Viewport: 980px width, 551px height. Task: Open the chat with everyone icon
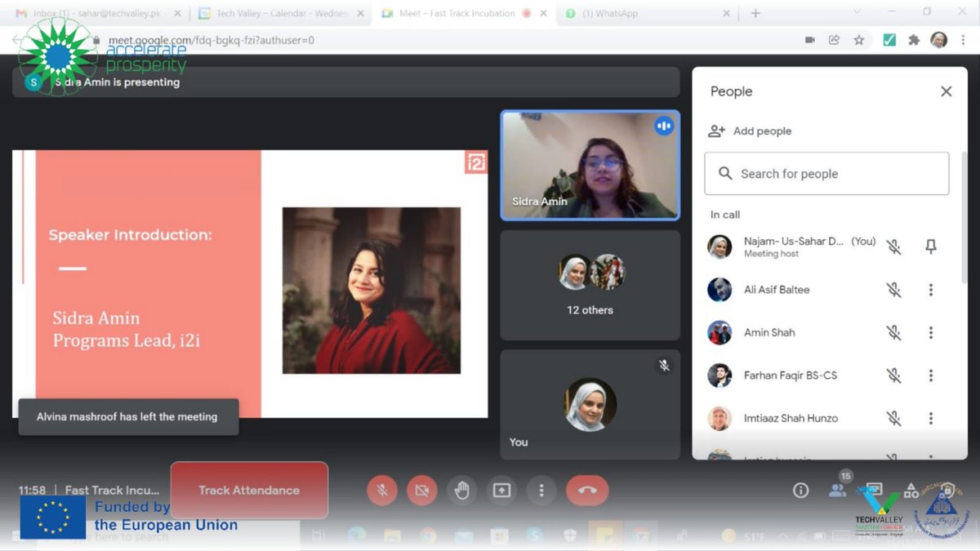874,490
